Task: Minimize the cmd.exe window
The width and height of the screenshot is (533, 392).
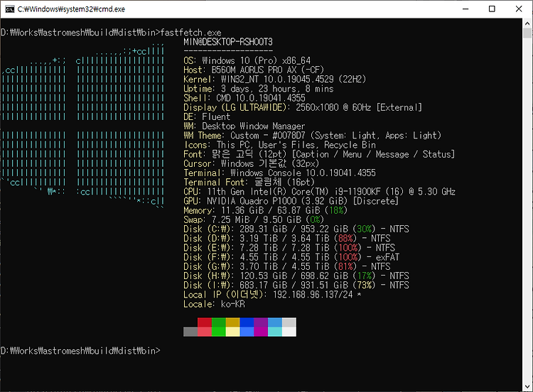Action: point(465,9)
